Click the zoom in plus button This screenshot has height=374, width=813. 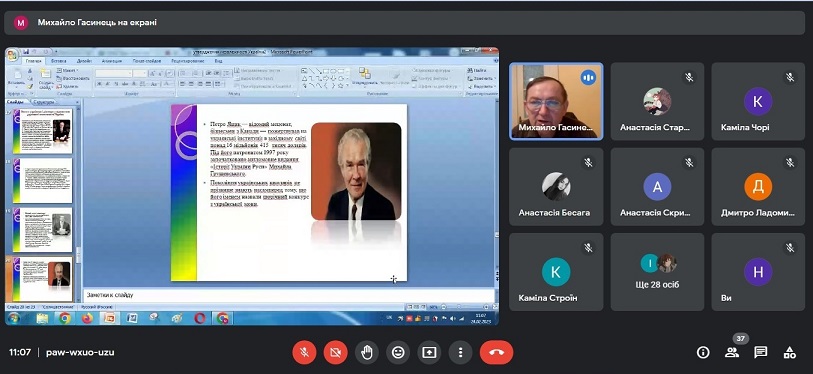point(486,307)
